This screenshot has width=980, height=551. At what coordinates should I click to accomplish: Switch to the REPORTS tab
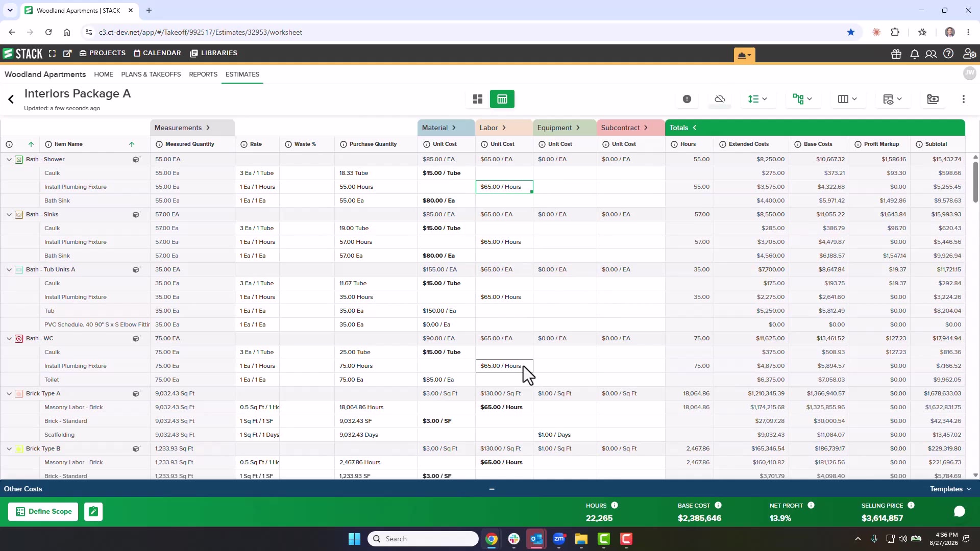(203, 74)
